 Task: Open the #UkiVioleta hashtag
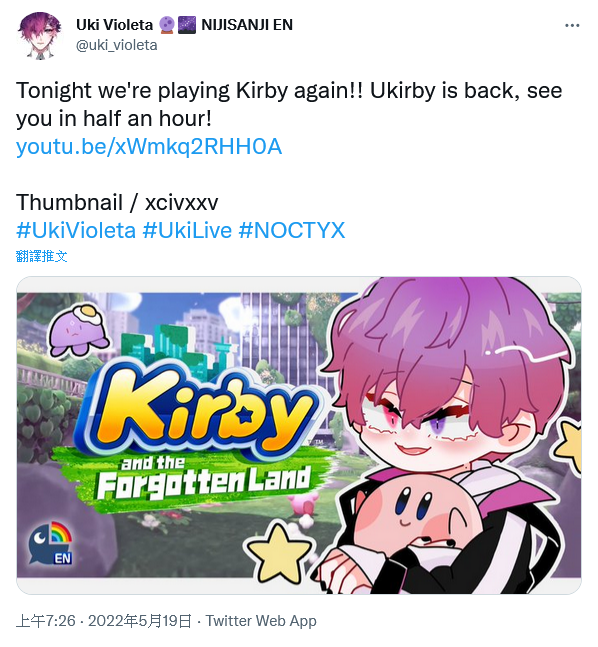click(76, 230)
